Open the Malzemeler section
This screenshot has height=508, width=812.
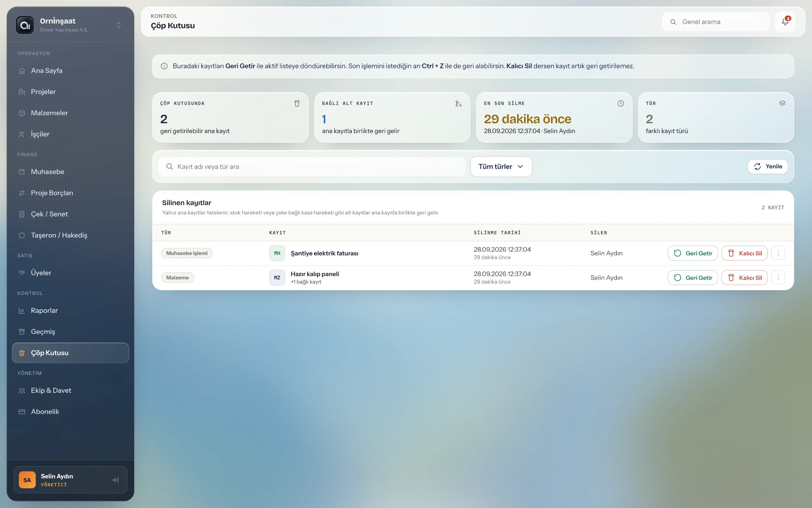(70, 113)
